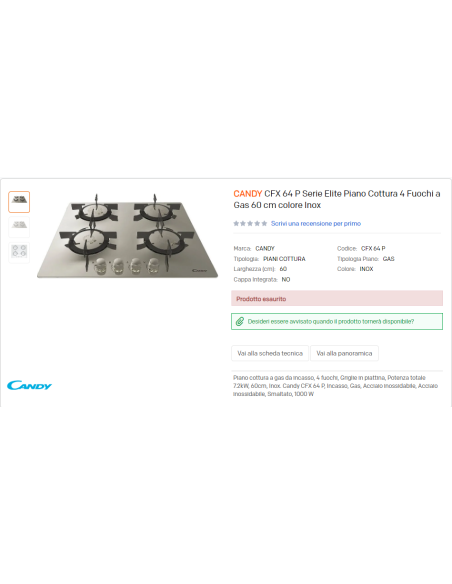Select the first hob thumbnail image
Image resolution: width=452 pixels, height=584 pixels.
coord(19,202)
